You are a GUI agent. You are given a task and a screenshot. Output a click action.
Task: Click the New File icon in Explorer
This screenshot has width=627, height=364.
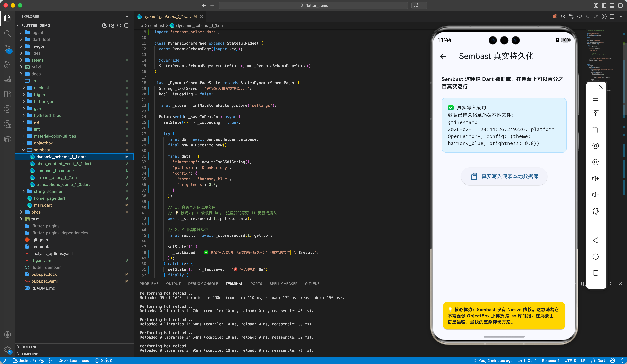pos(104,25)
